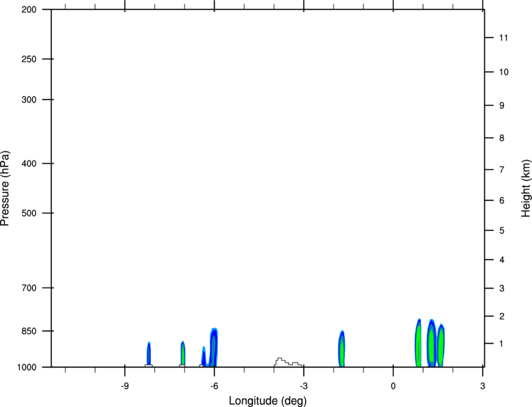This screenshot has height=407, width=532.
Task: Click the 200 pressure tick label
Action: point(29,9)
